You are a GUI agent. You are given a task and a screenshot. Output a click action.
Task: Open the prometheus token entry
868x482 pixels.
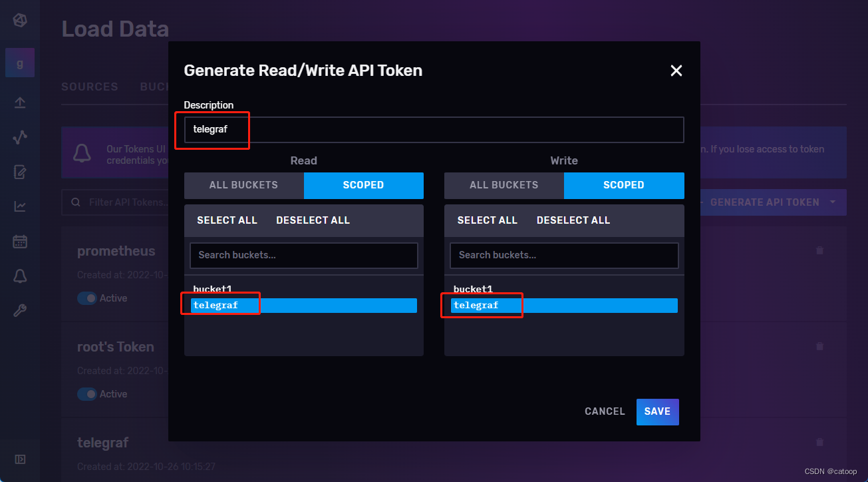(116, 251)
